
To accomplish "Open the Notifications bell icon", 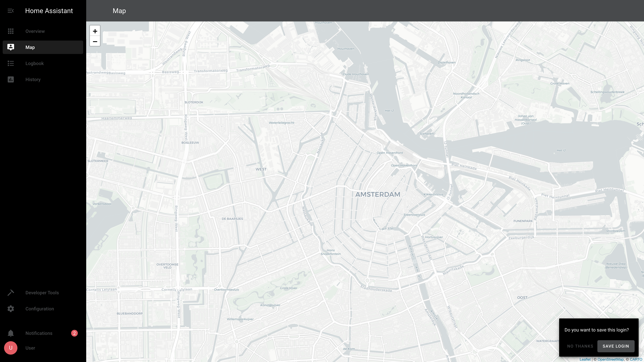I will tap(11, 333).
